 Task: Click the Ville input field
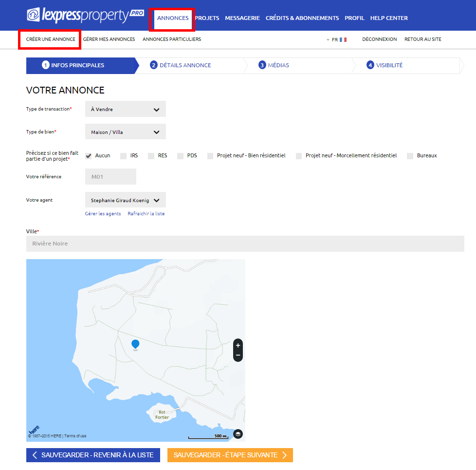click(x=245, y=244)
